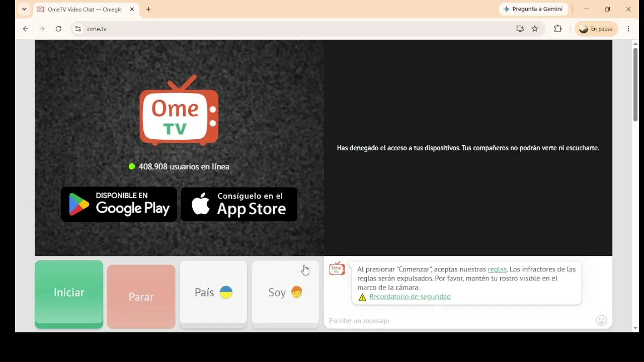Click the yellow warning triangle icon
Screen dimensions: 644x362
coord(362,297)
